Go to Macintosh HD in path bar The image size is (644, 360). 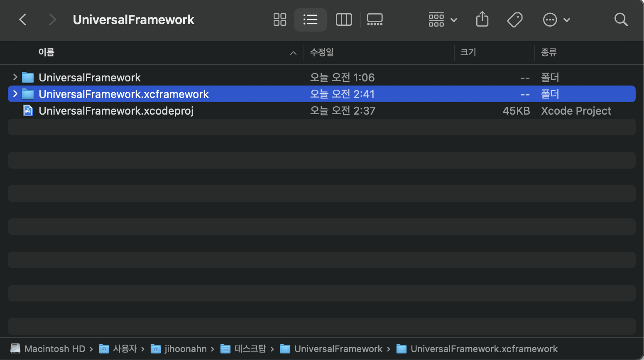[x=48, y=349]
